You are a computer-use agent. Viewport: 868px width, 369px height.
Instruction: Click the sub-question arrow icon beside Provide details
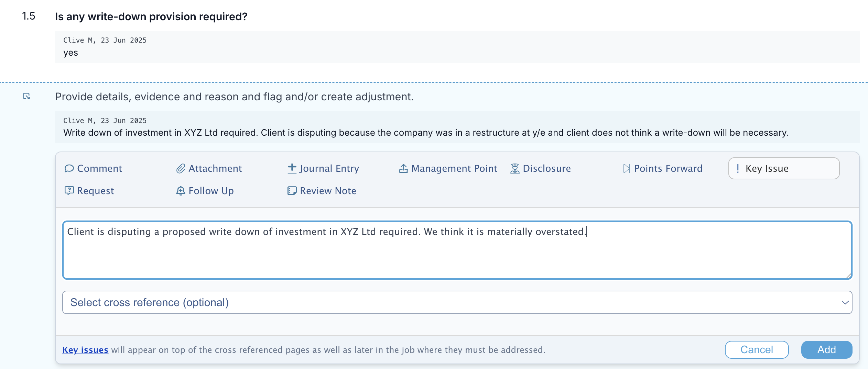26,96
